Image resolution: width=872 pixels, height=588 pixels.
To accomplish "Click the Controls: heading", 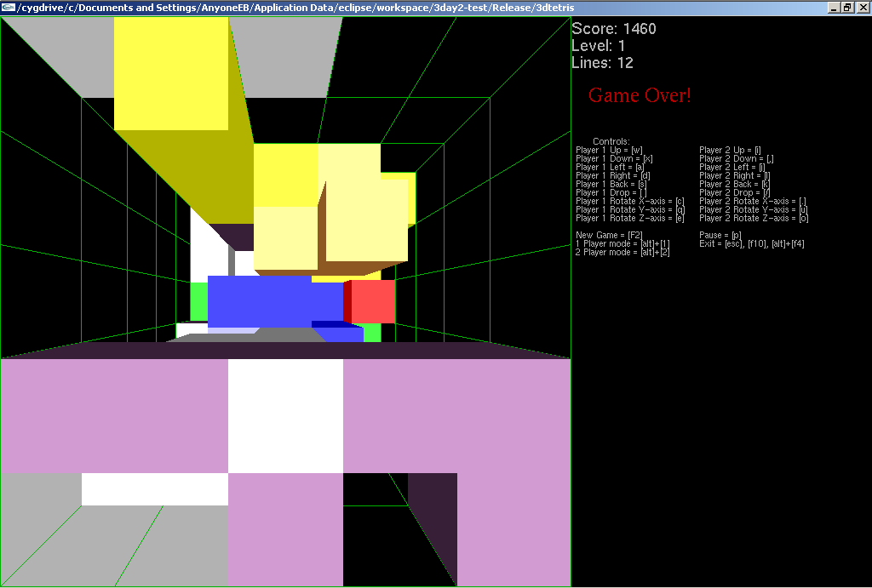I will (611, 141).
